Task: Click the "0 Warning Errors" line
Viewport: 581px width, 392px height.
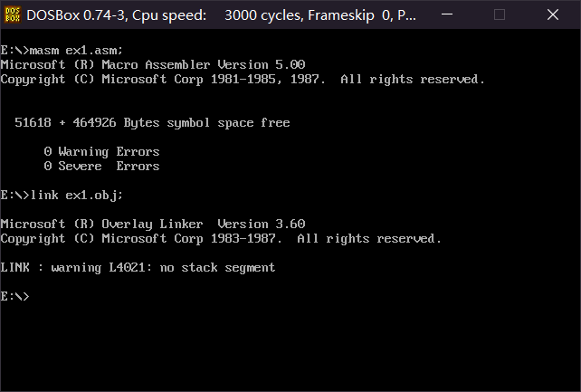Action: click(101, 151)
